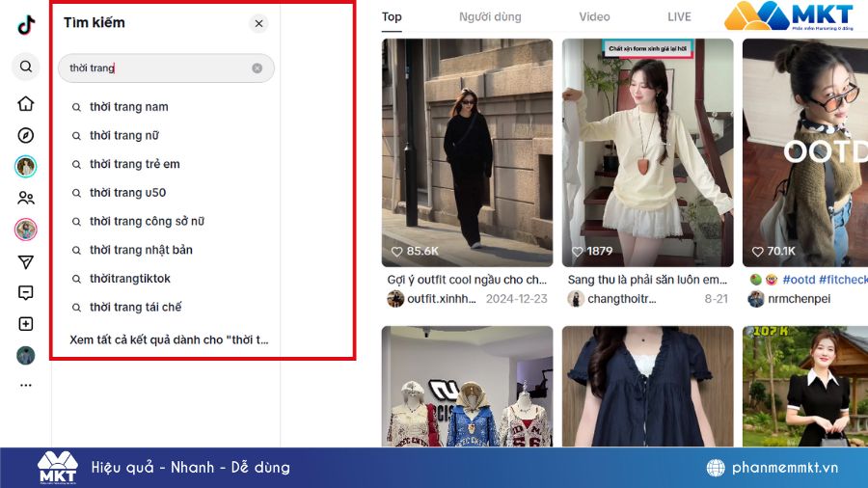Pick suggestion "thời trang tái chế"
This screenshot has width=868, height=488.
pyautogui.click(x=135, y=308)
